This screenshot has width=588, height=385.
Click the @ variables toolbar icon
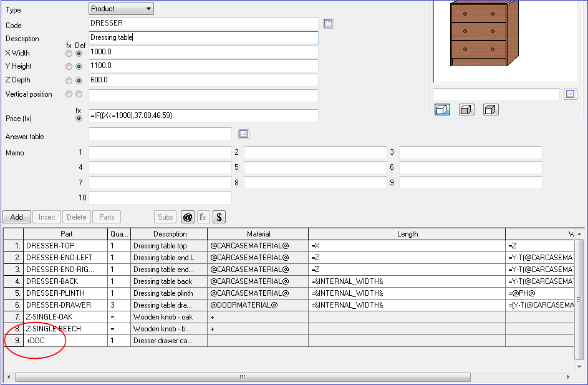click(x=187, y=217)
